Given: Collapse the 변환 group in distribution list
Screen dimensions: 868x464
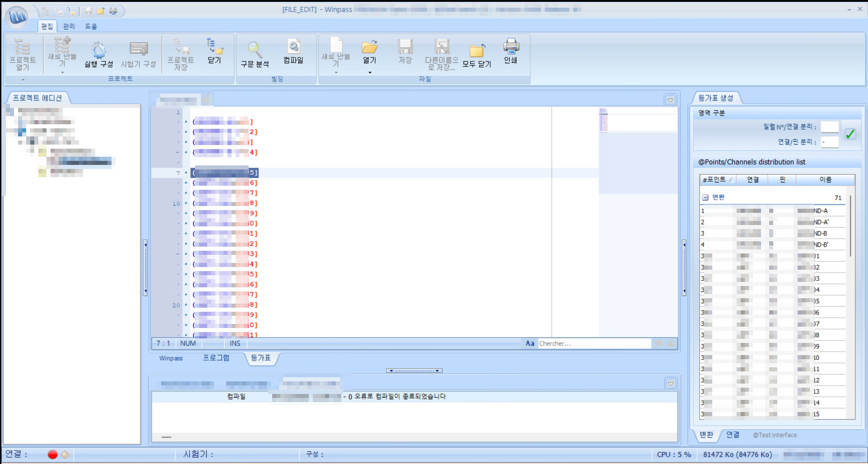Looking at the screenshot, I should click(x=705, y=197).
